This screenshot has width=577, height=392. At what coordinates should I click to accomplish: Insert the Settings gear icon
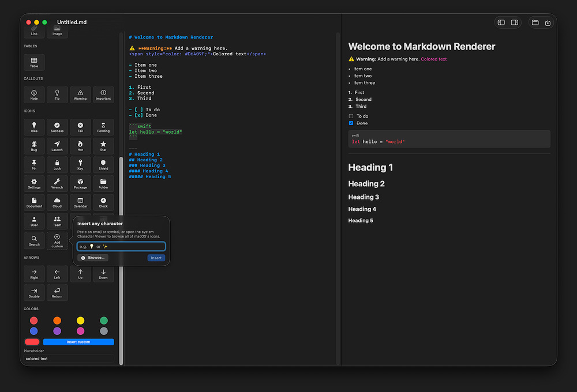(x=34, y=183)
